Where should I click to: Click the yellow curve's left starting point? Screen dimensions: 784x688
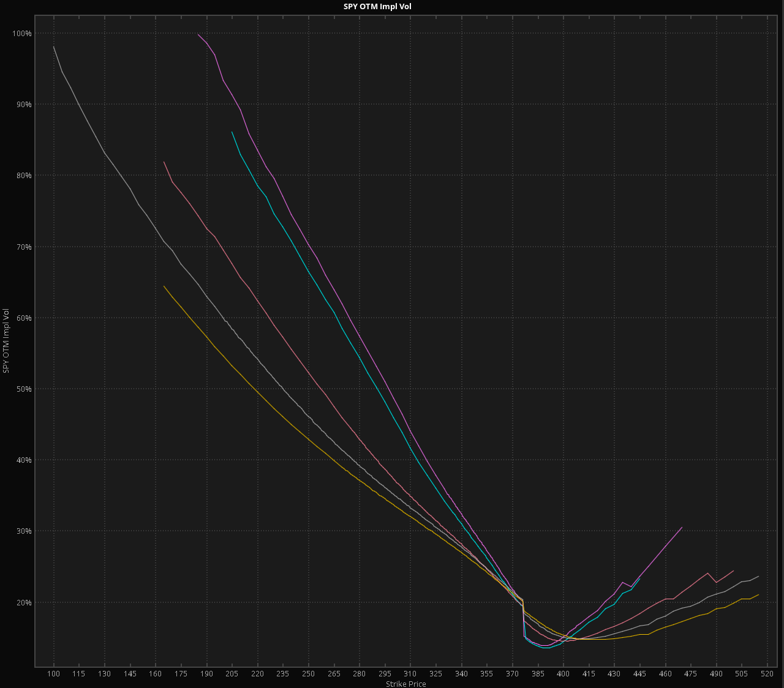[164, 286]
